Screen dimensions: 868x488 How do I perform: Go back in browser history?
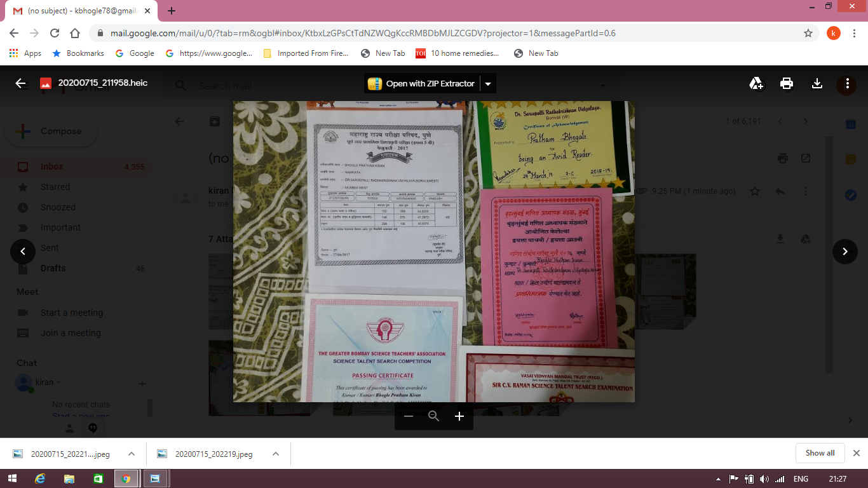[x=14, y=33]
